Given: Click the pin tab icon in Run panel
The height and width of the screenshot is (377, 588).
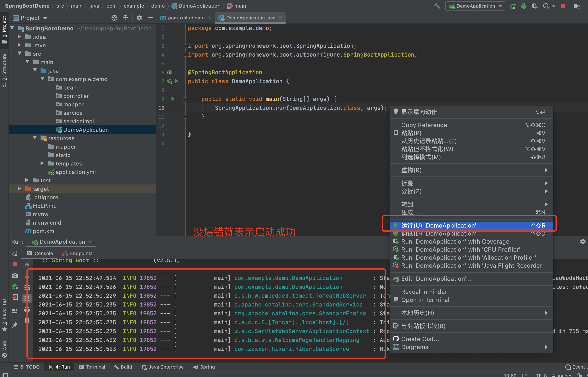Looking at the screenshot, I should (x=15, y=325).
